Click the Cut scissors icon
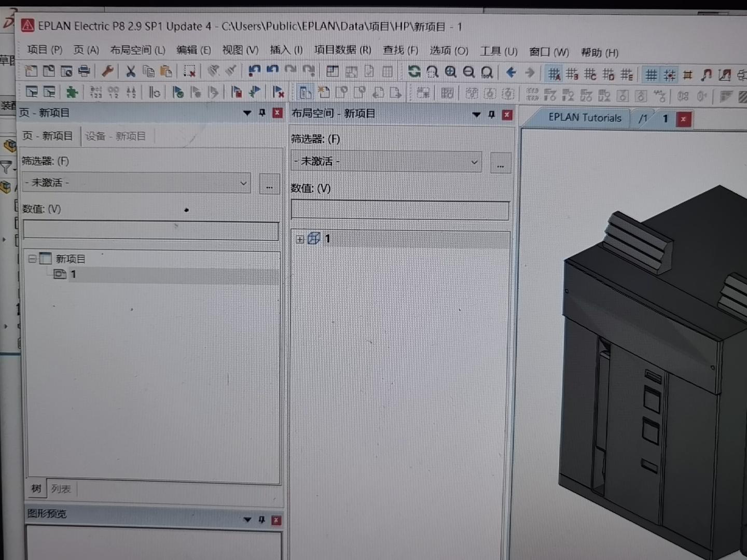Image resolution: width=747 pixels, height=560 pixels. point(131,71)
